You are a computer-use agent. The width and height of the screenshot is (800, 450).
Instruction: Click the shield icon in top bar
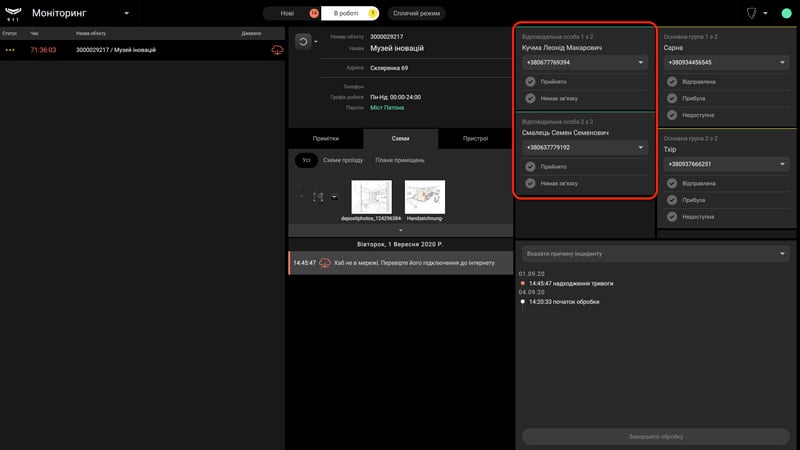pyautogui.click(x=751, y=13)
